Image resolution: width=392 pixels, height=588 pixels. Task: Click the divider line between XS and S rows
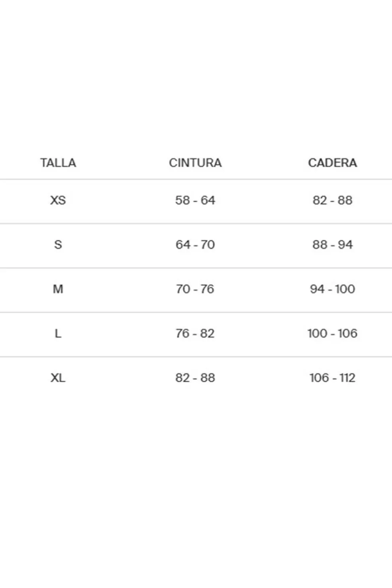tap(195, 224)
